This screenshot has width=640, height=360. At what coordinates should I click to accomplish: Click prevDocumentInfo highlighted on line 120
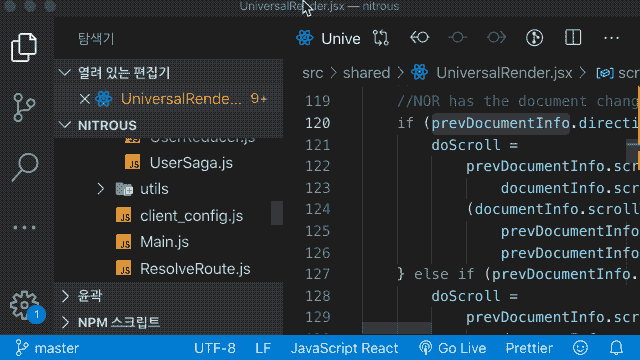pyautogui.click(x=500, y=123)
